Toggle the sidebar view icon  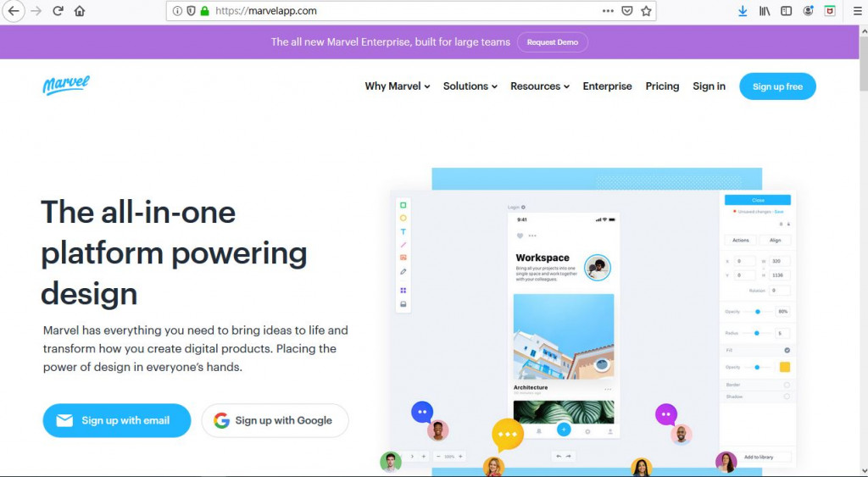tap(786, 11)
